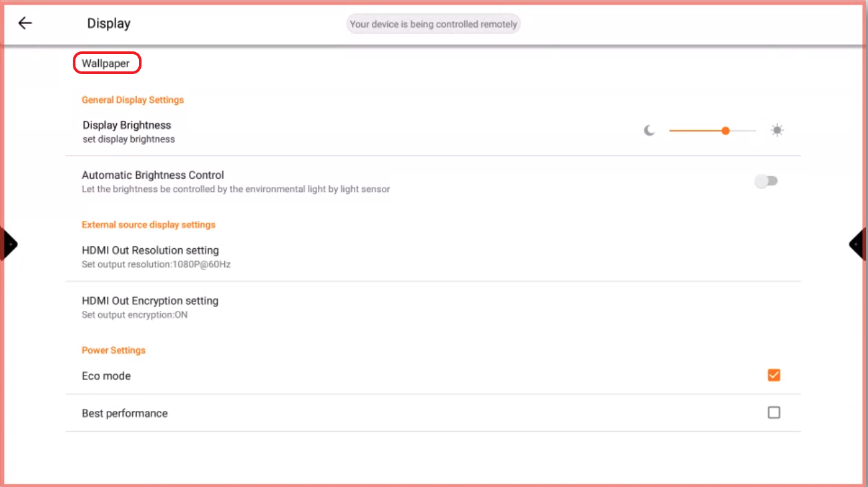
Task: Click the Power Settings section header
Action: pos(114,350)
